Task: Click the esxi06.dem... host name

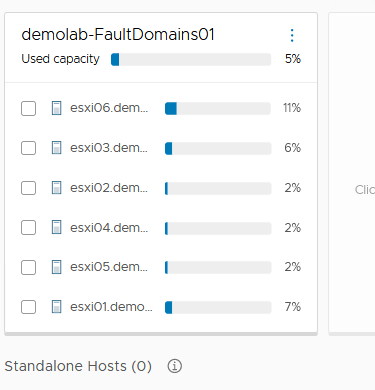Action: [109, 108]
